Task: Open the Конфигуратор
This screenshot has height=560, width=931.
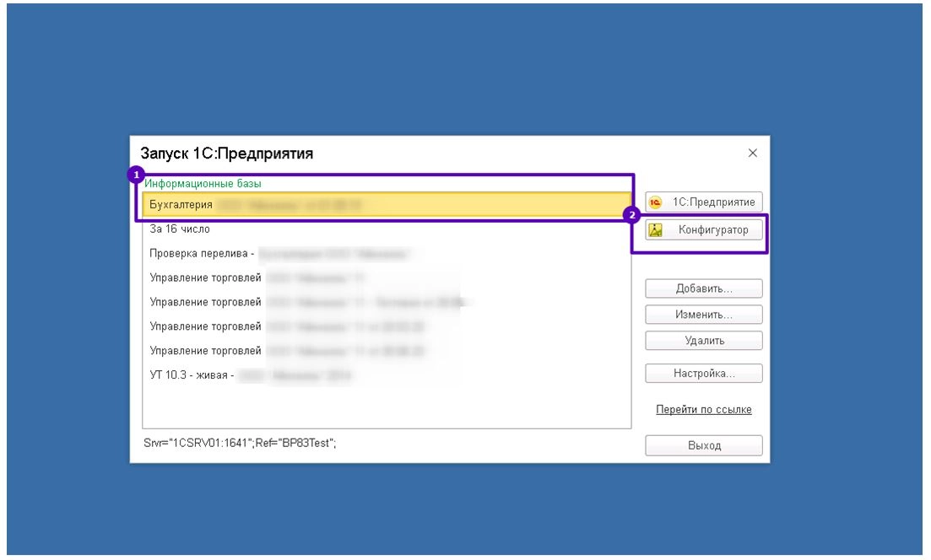Action: pyautogui.click(x=704, y=230)
